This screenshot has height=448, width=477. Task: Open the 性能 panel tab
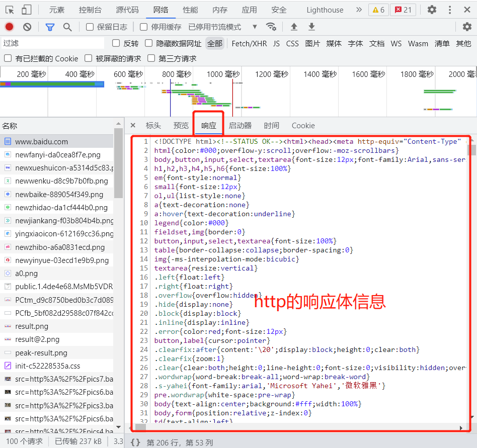pos(190,10)
